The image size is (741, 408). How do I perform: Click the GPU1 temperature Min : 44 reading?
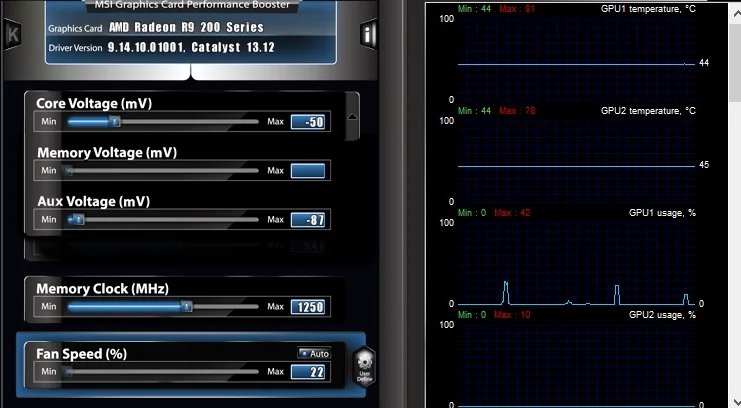click(x=474, y=9)
